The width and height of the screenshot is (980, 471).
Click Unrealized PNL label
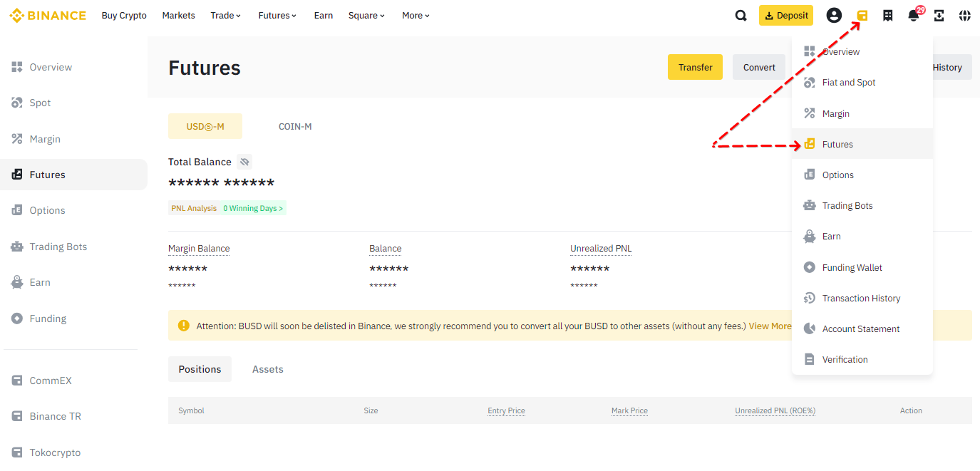[x=601, y=249]
